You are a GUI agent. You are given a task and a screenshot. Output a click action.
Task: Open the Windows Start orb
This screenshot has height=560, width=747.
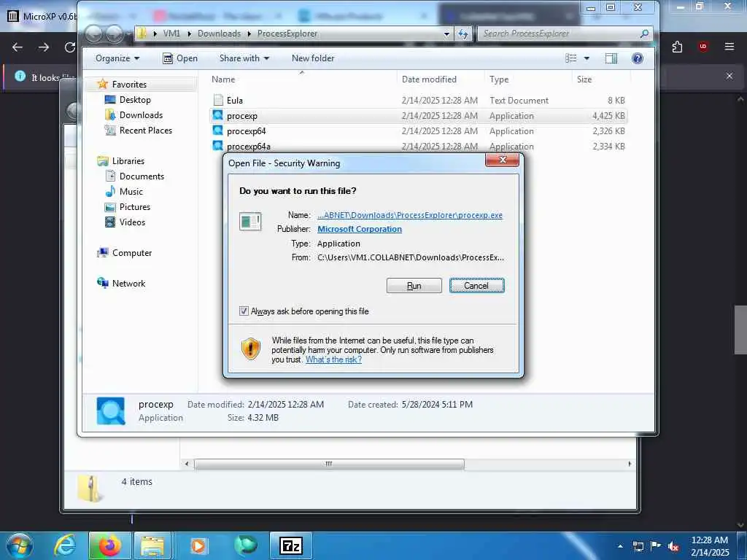pos(20,545)
